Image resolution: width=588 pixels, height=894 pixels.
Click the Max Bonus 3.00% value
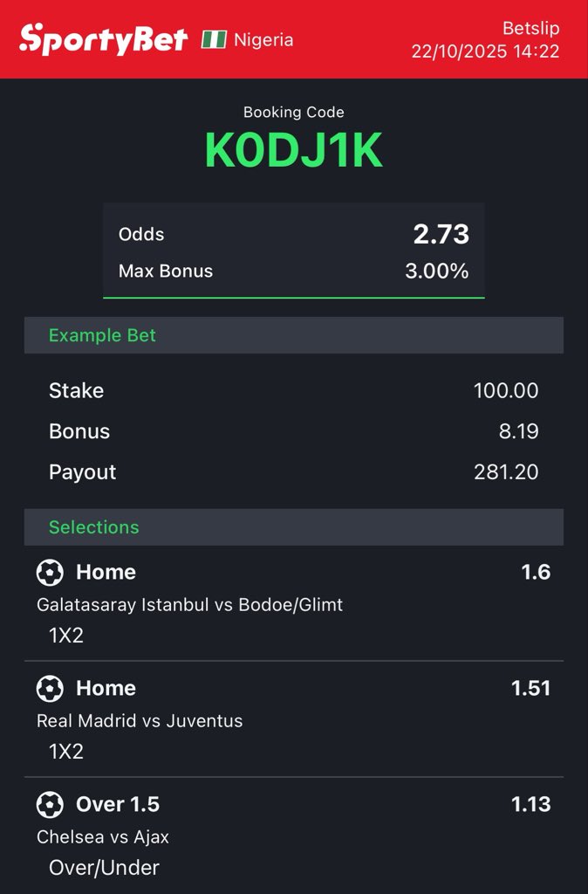pyautogui.click(x=436, y=272)
